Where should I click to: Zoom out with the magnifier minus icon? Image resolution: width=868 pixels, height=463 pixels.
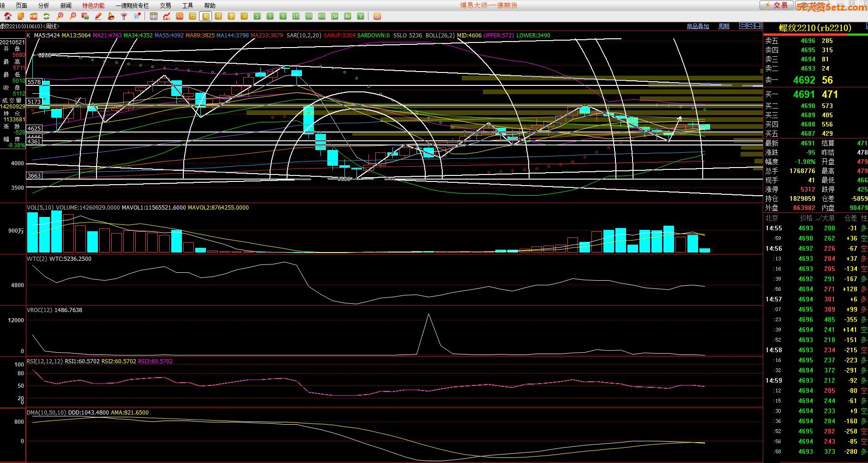tap(72, 16)
